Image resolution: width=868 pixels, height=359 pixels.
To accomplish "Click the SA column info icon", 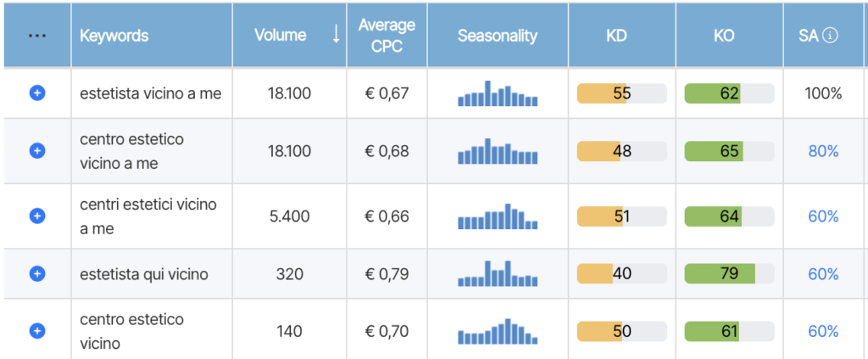I will (831, 36).
